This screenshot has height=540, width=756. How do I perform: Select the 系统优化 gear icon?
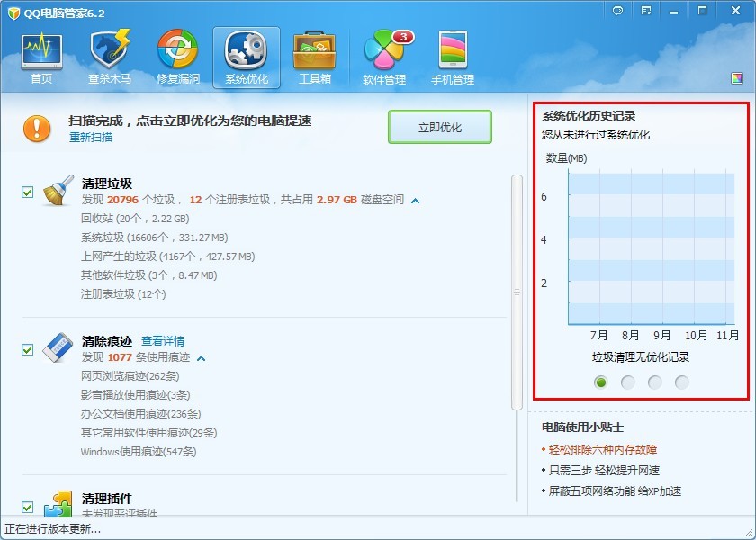point(247,50)
